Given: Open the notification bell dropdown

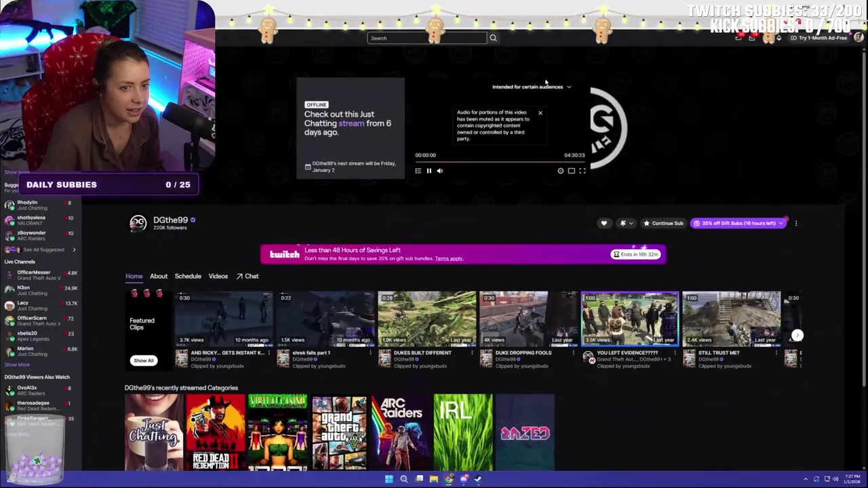Looking at the screenshot, I should point(626,223).
